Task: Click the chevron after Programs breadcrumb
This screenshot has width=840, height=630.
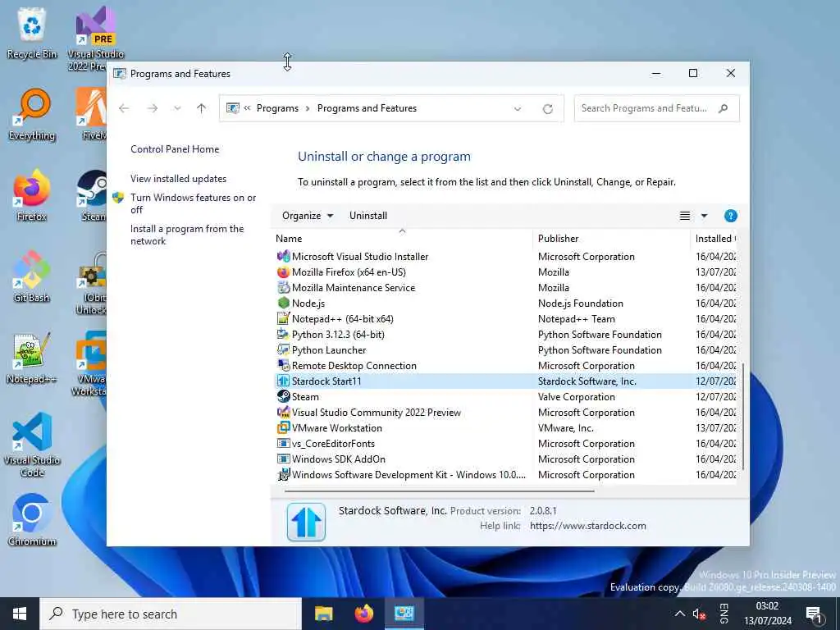Action: pyautogui.click(x=308, y=108)
